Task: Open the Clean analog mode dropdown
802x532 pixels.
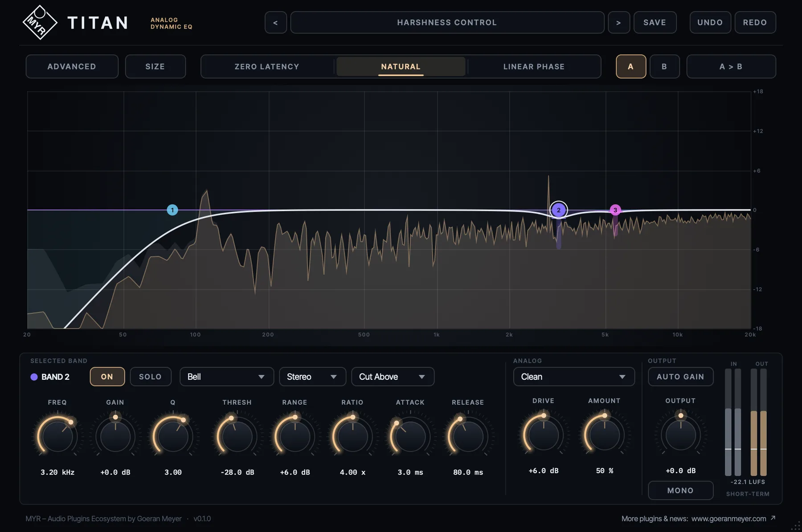Action: (x=574, y=377)
